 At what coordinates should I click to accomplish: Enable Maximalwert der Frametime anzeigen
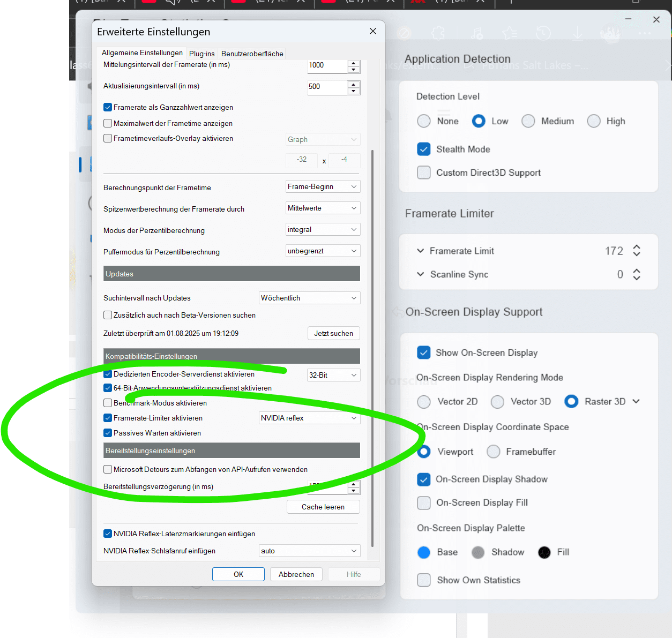coord(108,123)
